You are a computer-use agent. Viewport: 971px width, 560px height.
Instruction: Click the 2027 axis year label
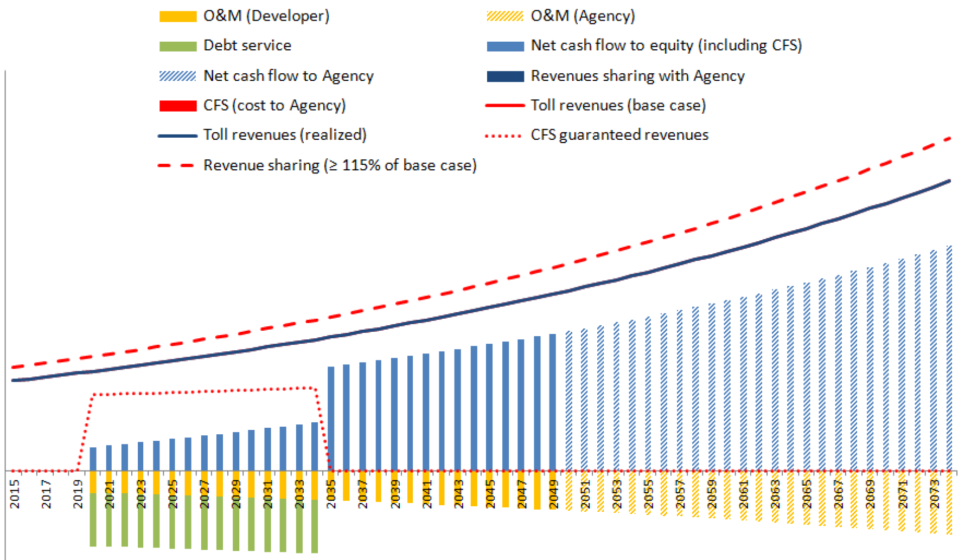205,494
